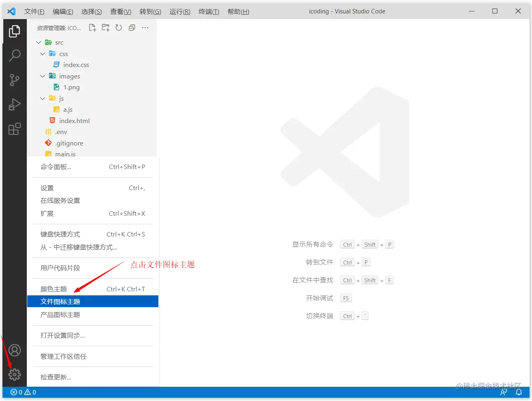
Task: Open the explorer More Actions ellipsis
Action: [145, 28]
